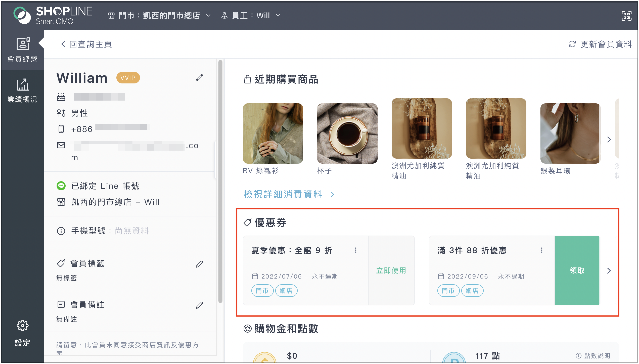Open options menu for 滿 3件 88 折優惠
The width and height of the screenshot is (639, 364).
click(541, 250)
